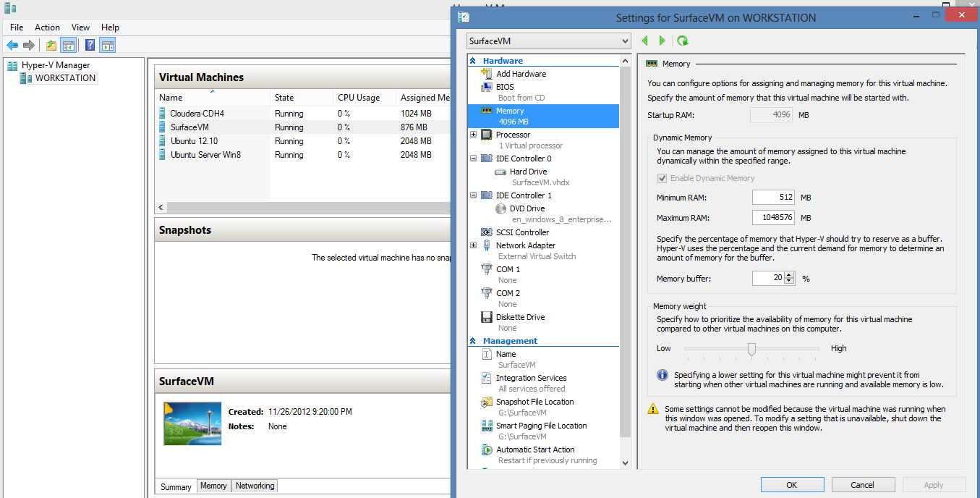
Task: Expand the Processor tree node
Action: point(474,135)
